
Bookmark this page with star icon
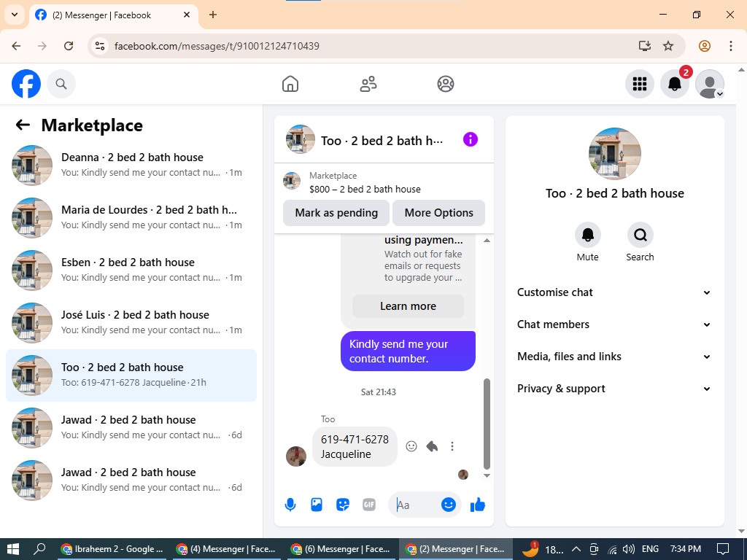[x=668, y=46]
